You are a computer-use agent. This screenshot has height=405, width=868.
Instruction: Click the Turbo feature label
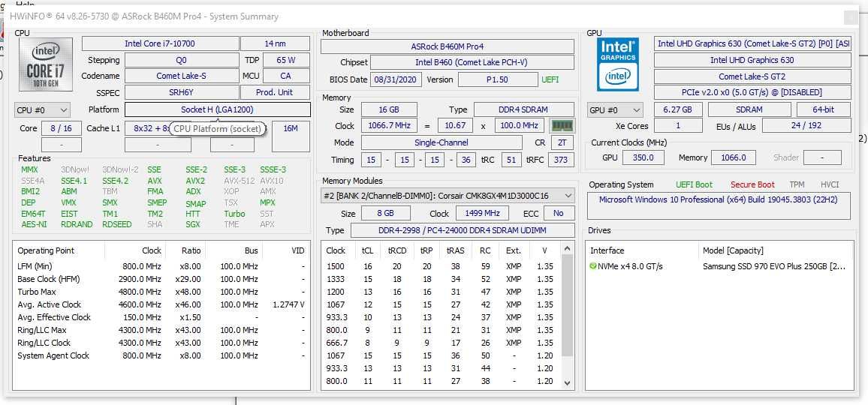click(x=234, y=214)
